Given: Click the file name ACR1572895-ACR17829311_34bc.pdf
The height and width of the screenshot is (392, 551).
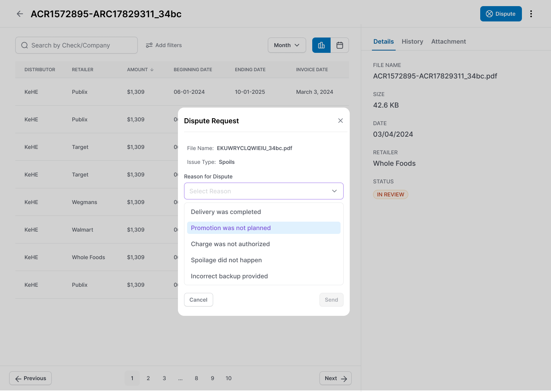Looking at the screenshot, I should click(x=435, y=76).
